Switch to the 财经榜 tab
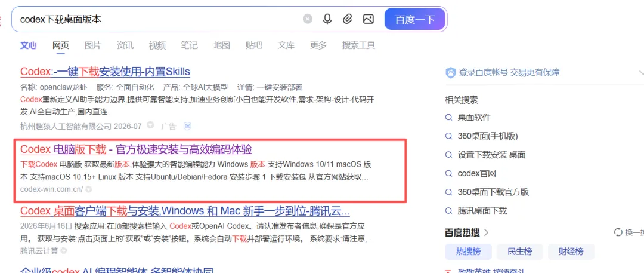The image size is (644, 273). click(571, 251)
